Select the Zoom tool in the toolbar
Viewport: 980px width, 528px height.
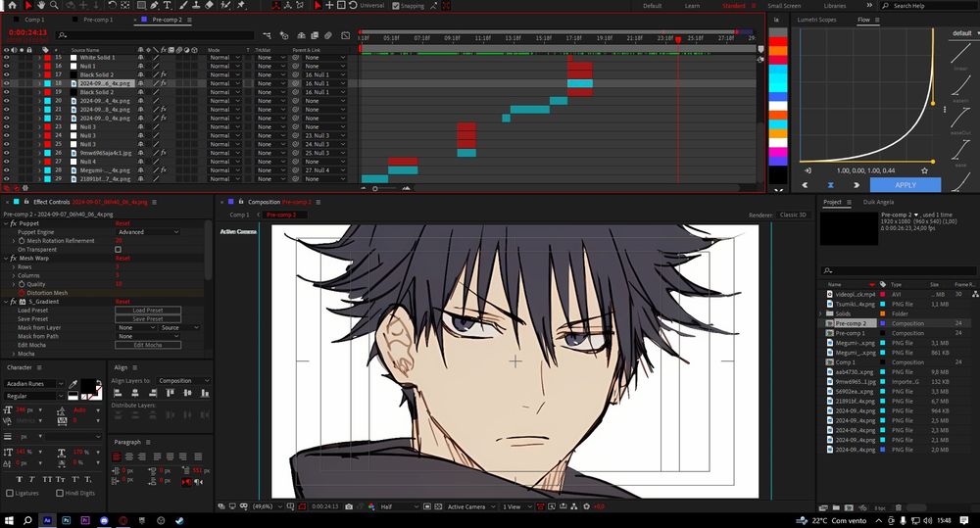click(54, 5)
